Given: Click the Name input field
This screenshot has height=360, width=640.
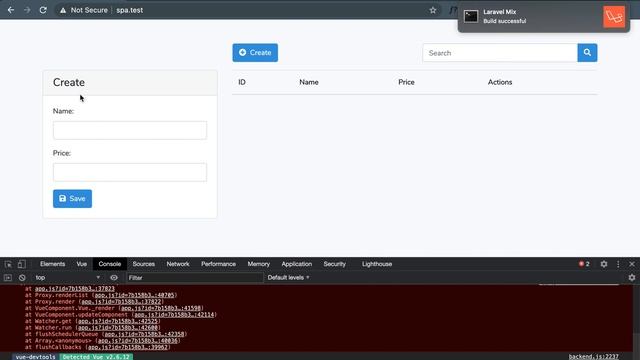Looking at the screenshot, I should pyautogui.click(x=130, y=130).
